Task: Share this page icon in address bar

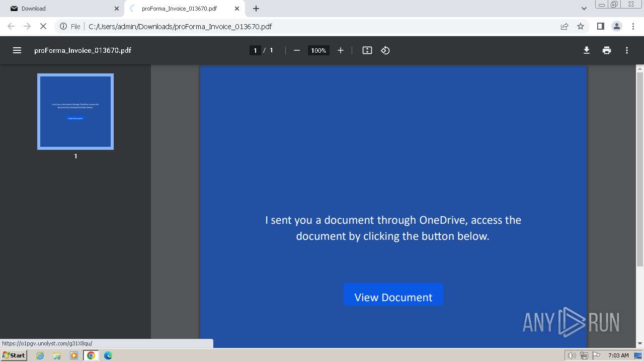Action: pyautogui.click(x=565, y=26)
